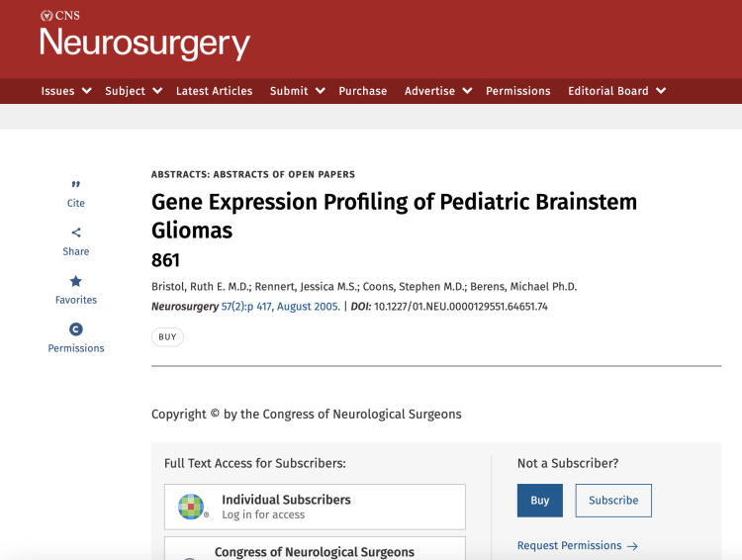Open the Editorial Board dropdown
Image resolution: width=742 pixels, height=560 pixels.
[x=616, y=91]
